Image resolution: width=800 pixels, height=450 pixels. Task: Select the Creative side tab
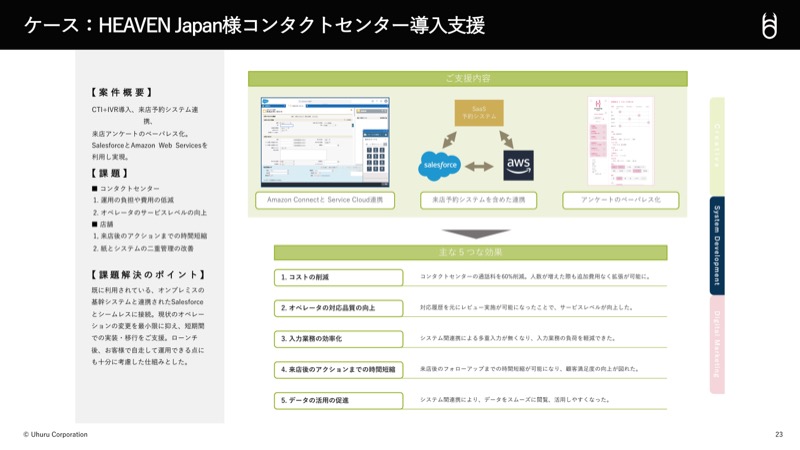(717, 146)
